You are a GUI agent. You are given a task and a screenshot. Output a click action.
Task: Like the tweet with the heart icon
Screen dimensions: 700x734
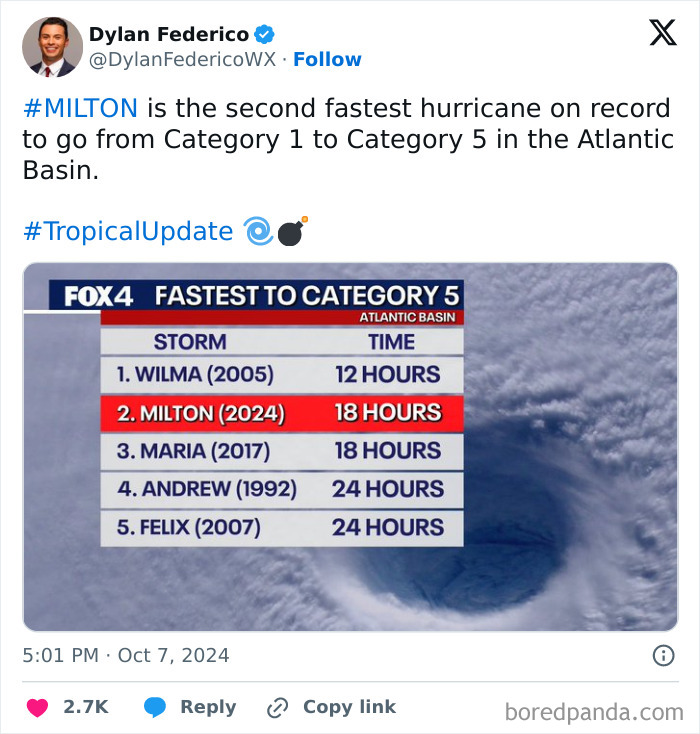[36, 708]
